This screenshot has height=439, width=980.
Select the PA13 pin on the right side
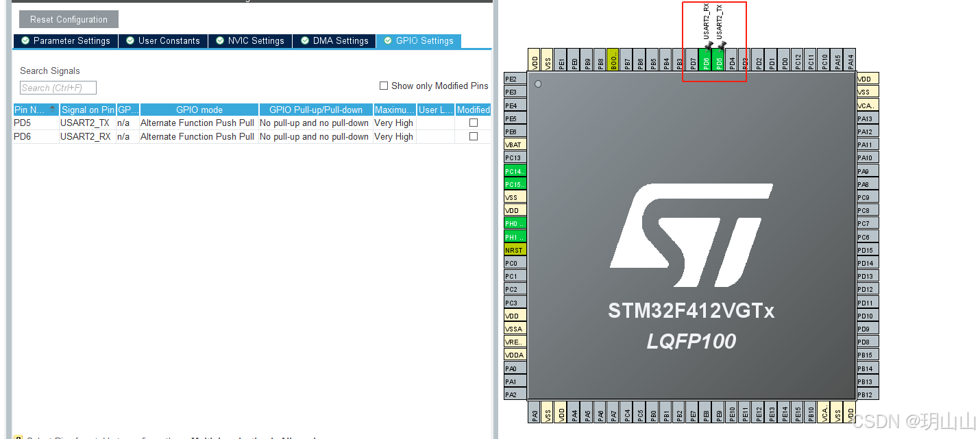click(x=867, y=118)
